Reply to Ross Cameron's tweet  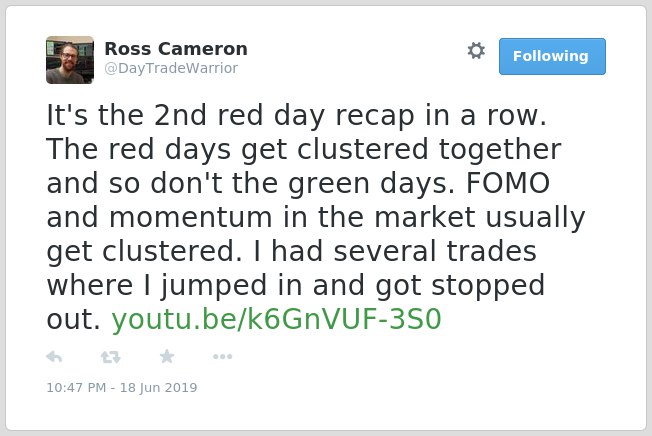54,357
